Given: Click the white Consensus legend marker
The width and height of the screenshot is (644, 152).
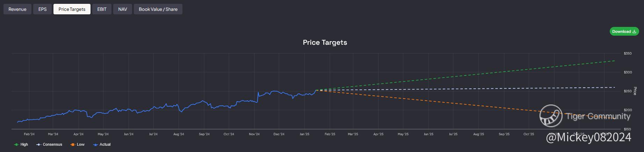Looking at the screenshot, I should (x=38, y=145).
